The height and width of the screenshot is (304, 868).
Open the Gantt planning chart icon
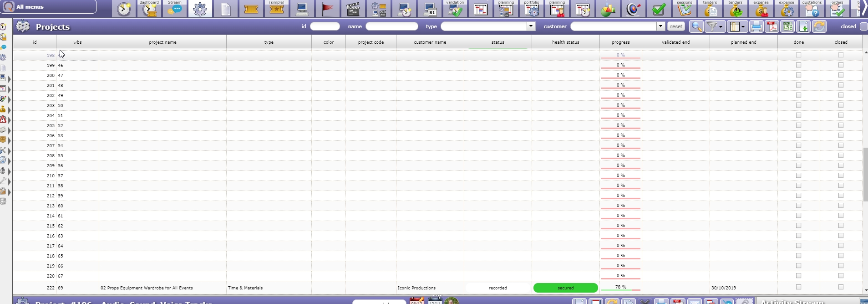(x=481, y=9)
